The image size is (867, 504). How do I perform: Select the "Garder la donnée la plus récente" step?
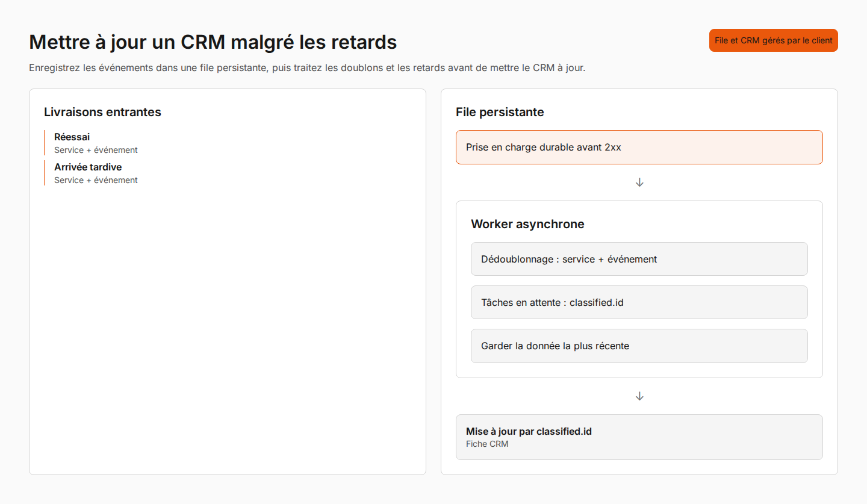[639, 346]
